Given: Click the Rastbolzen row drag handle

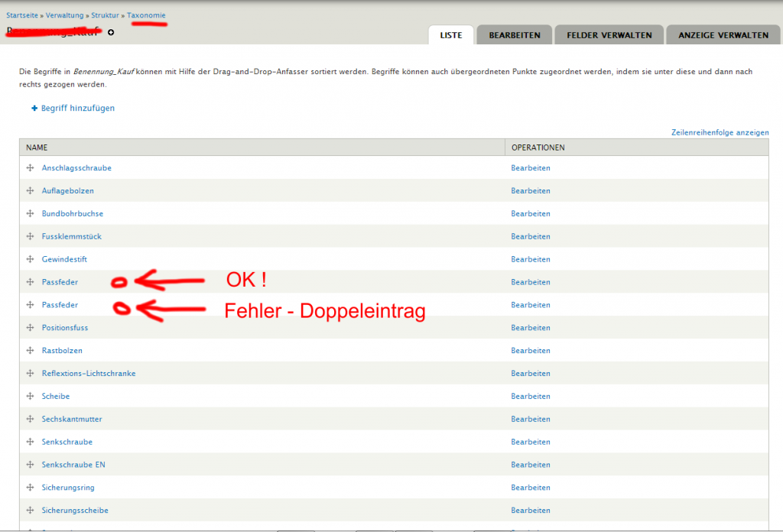Looking at the screenshot, I should (x=31, y=351).
